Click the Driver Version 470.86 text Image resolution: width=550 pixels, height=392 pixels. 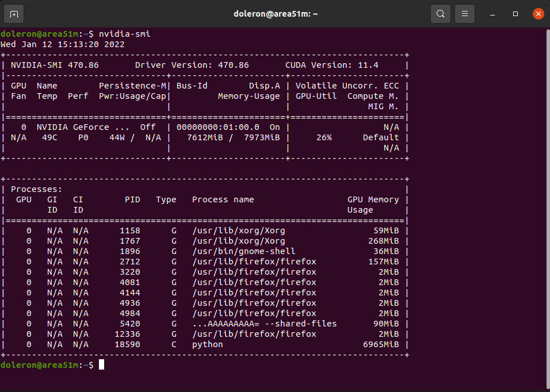(x=192, y=65)
